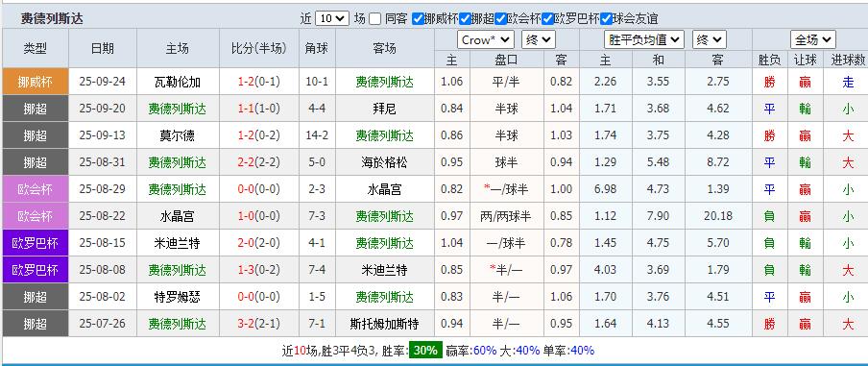Click the 赢率:60% summary text
This screenshot has width=868, height=366.
[x=470, y=351]
